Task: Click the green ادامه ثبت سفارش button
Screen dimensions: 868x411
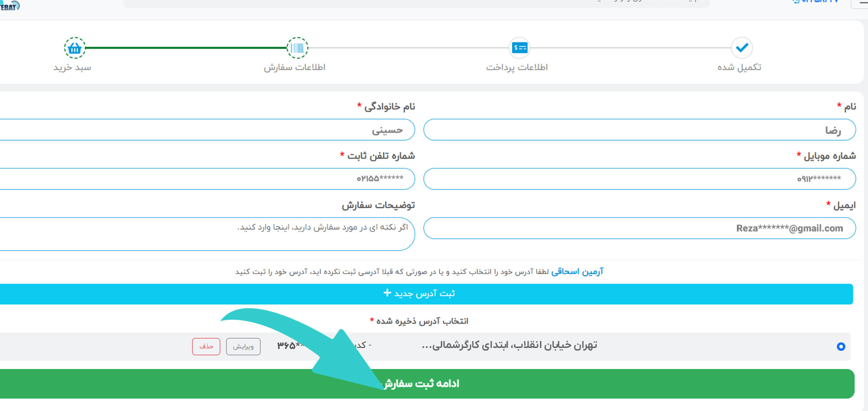Action: pyautogui.click(x=427, y=384)
